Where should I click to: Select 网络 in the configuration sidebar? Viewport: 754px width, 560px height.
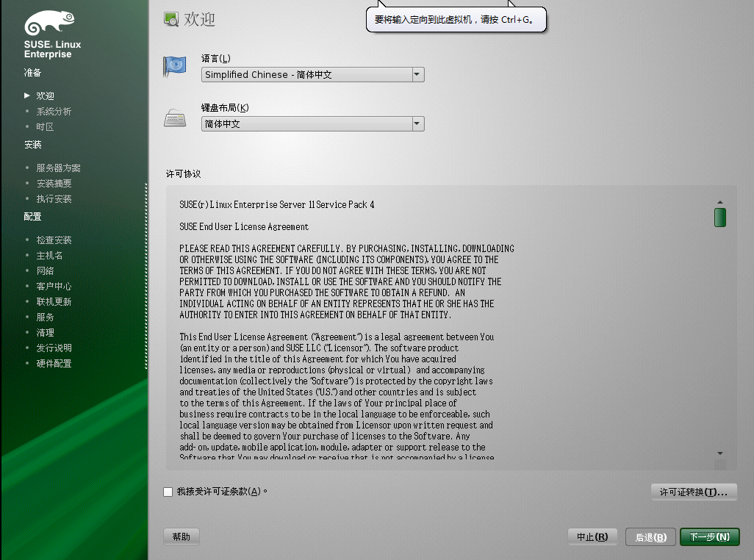pos(45,270)
